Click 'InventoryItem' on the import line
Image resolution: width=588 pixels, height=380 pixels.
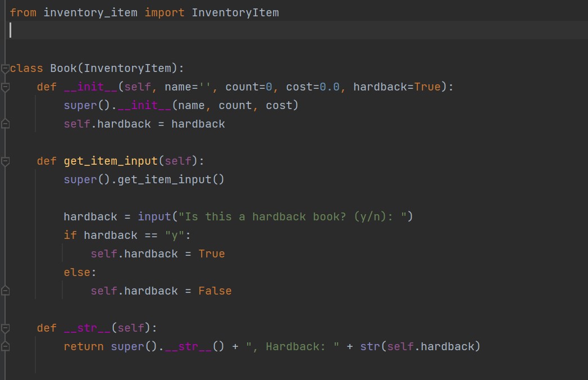pos(235,13)
